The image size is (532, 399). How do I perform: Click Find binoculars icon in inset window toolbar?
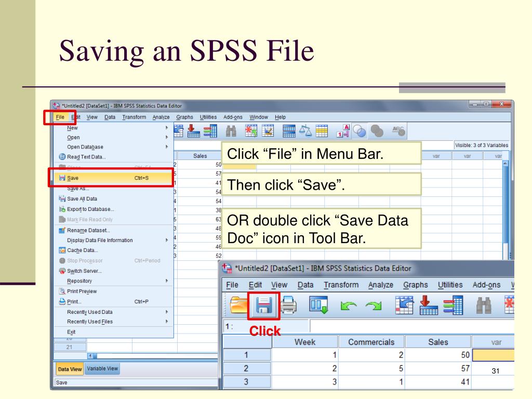[x=484, y=305]
